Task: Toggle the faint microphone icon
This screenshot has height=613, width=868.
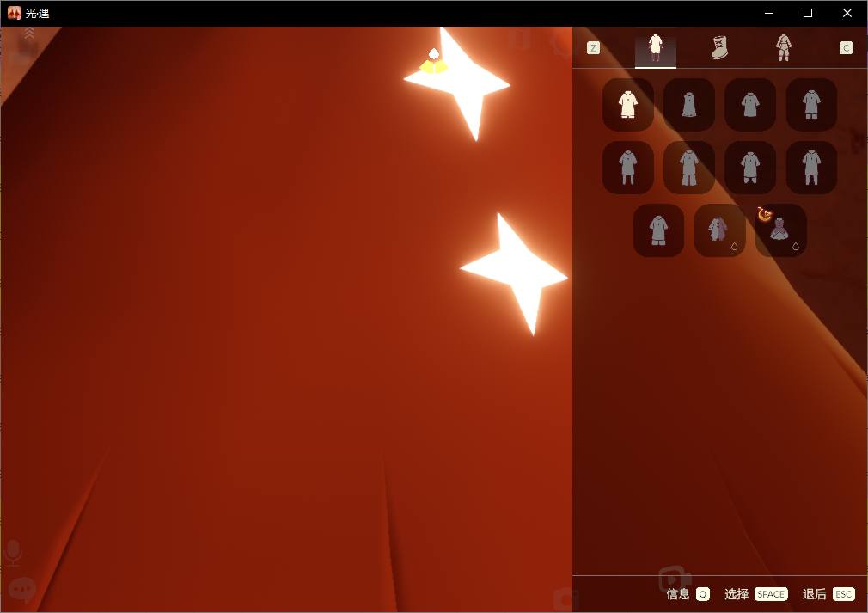Action: pyautogui.click(x=13, y=553)
